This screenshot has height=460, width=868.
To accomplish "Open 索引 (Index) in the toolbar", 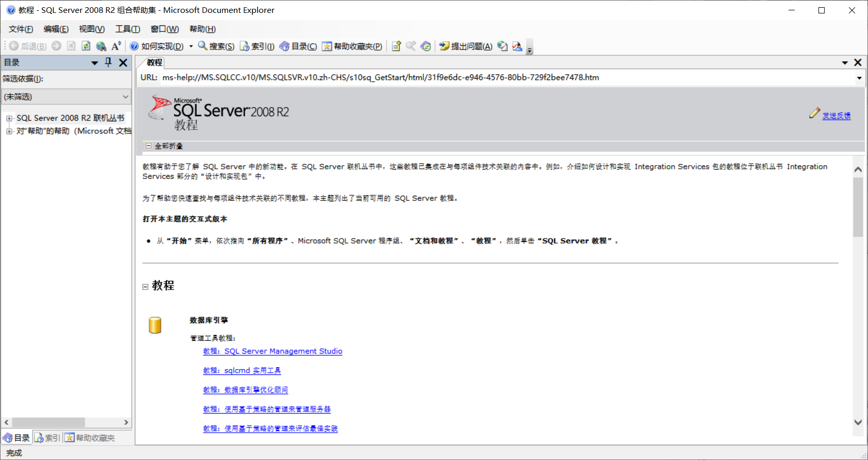I will [x=257, y=46].
